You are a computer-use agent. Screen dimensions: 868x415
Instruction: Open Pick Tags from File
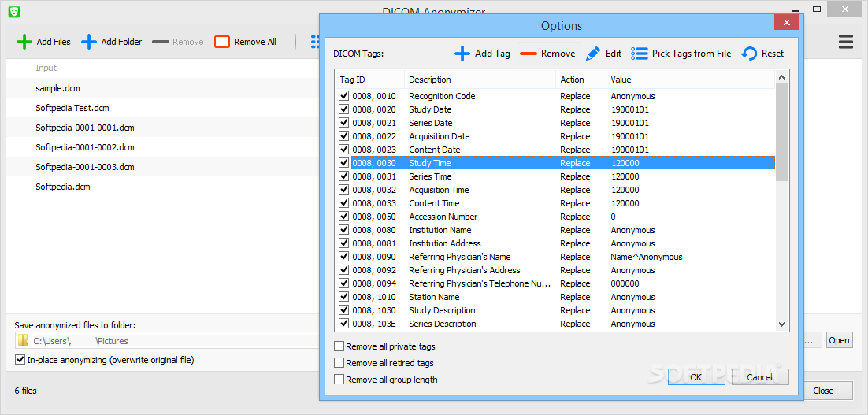pos(681,54)
